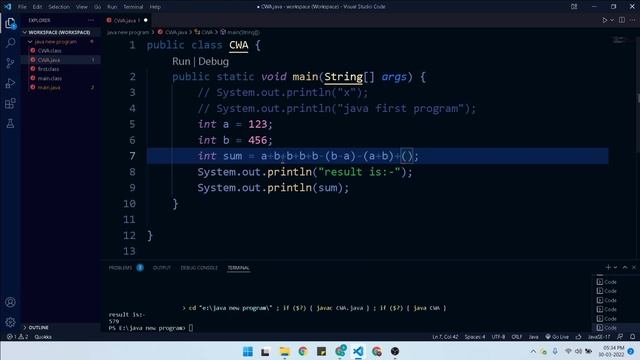The image size is (640, 360).
Task: Open the Edit menu
Action: coord(37,7)
